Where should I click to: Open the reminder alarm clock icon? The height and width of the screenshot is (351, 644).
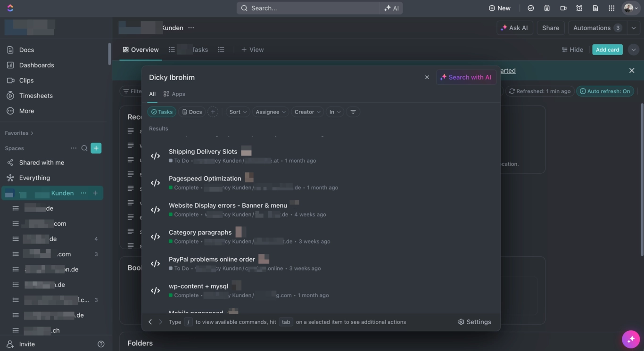tap(579, 8)
